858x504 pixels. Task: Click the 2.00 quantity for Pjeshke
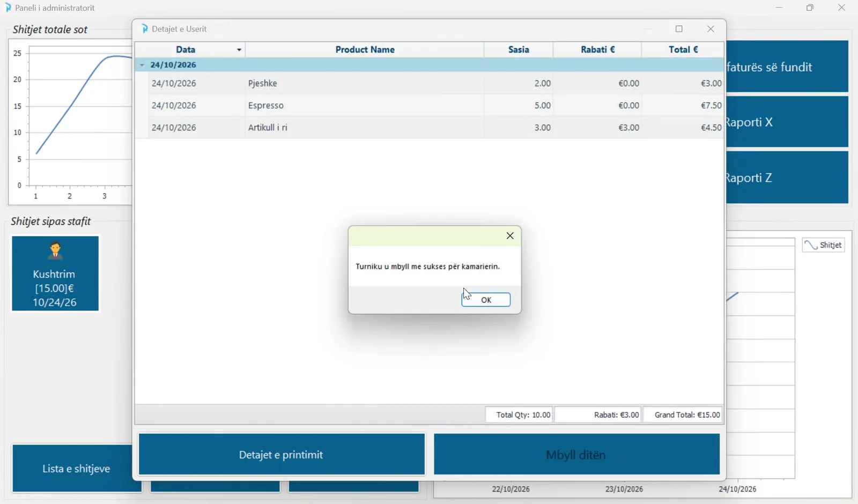(542, 84)
